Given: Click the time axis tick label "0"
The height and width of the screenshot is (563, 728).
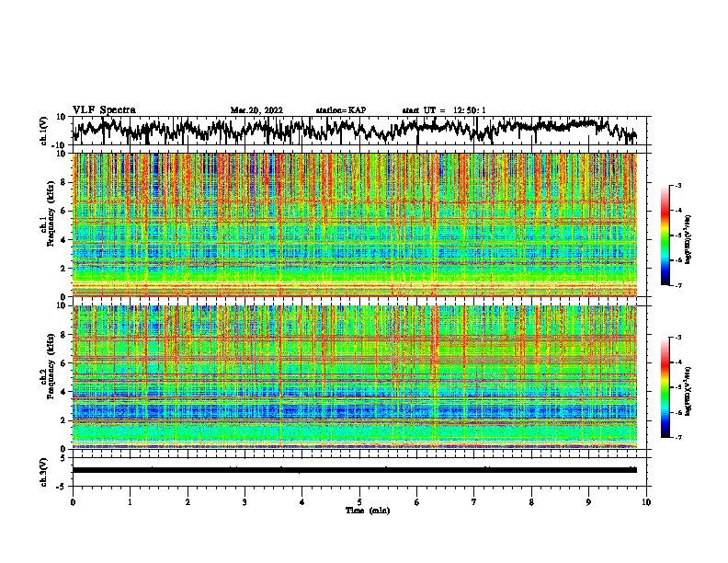Looking at the screenshot, I should pyautogui.click(x=73, y=502).
